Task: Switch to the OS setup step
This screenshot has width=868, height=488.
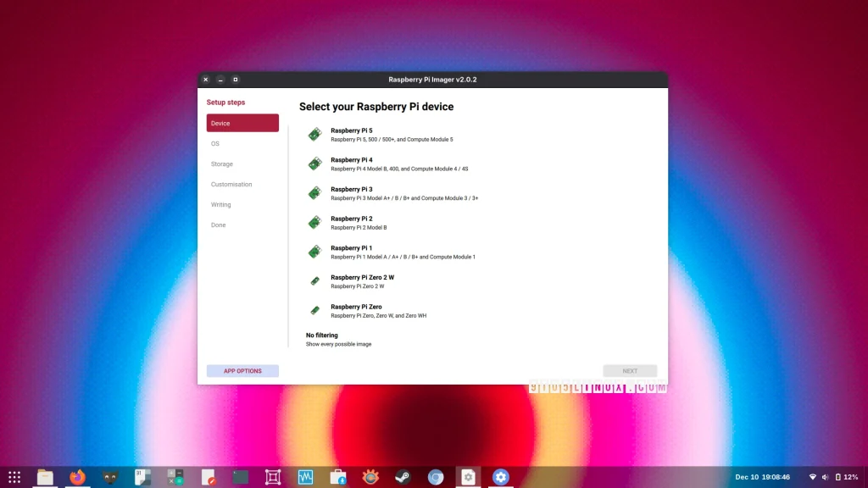Action: pos(214,143)
